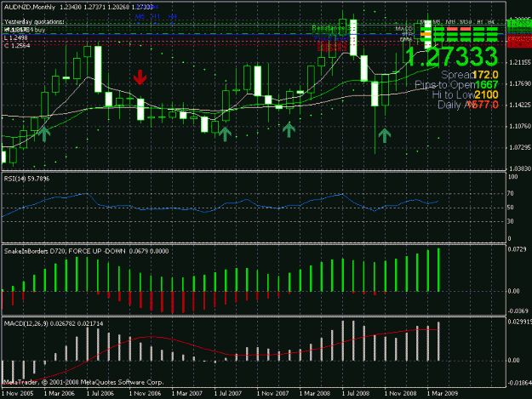Image resolution: width=532 pixels, height=399 pixels.
Task: Click the '1 Mar 2008' date label
Action: (314, 394)
